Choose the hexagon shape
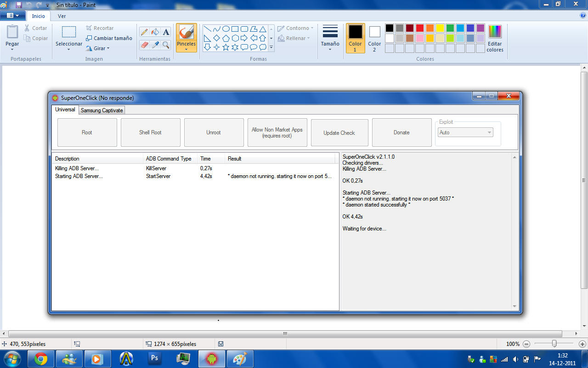 click(235, 38)
